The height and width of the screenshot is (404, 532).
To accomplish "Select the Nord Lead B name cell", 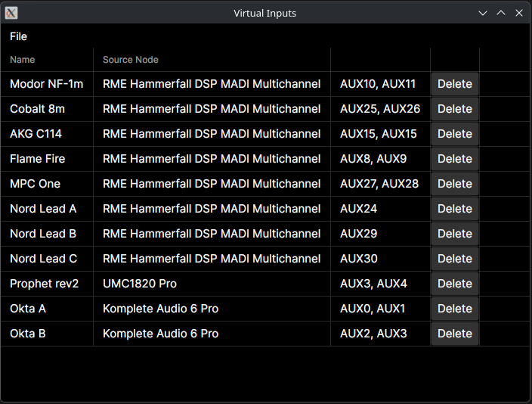I will click(47, 234).
